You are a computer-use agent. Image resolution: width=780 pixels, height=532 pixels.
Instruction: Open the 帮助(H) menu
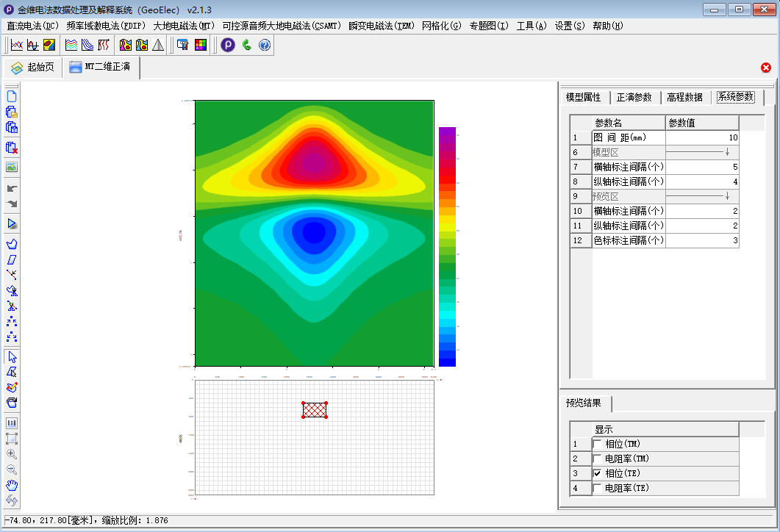tap(608, 26)
